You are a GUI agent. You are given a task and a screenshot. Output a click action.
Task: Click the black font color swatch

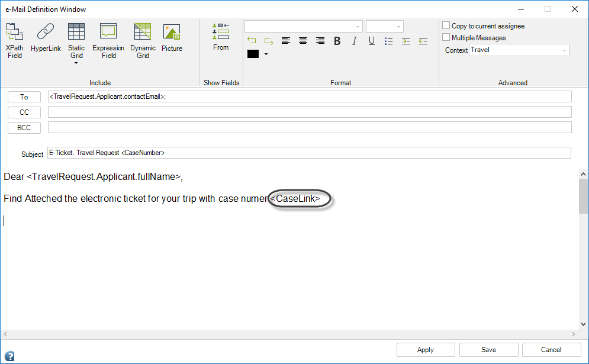pos(253,54)
